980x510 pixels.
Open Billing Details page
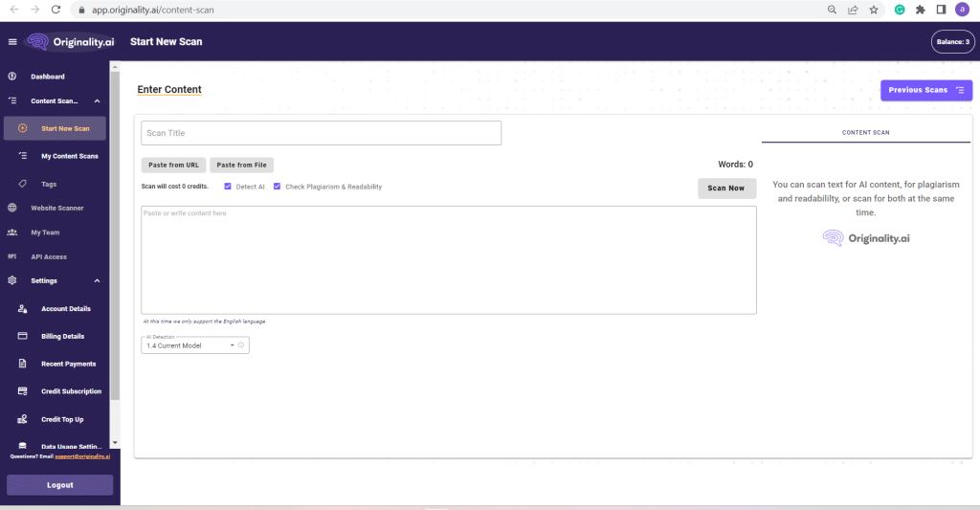click(62, 336)
